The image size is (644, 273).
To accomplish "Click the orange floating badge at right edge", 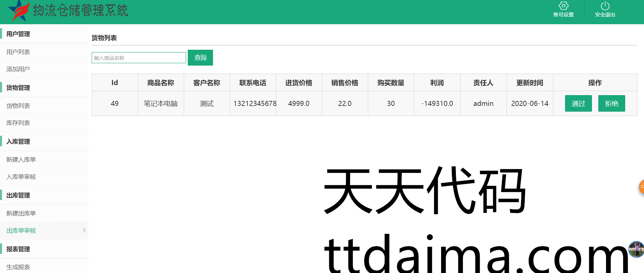I will (x=641, y=187).
